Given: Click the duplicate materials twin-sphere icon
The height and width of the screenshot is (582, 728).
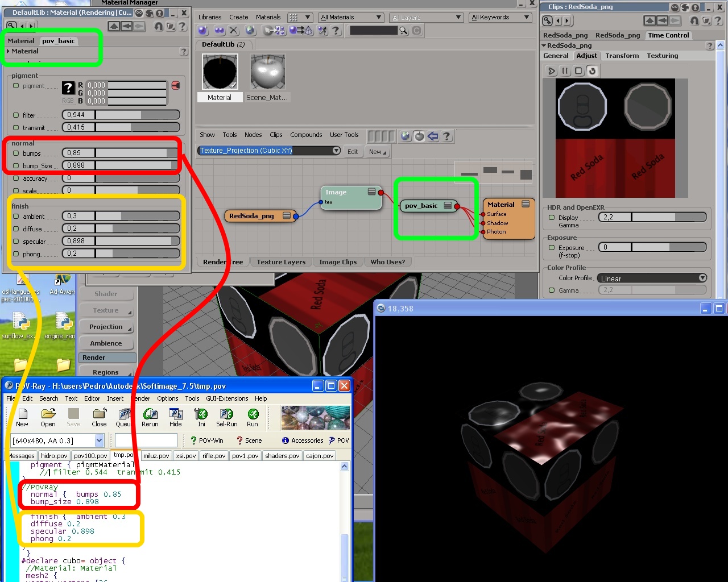Looking at the screenshot, I should [219, 31].
